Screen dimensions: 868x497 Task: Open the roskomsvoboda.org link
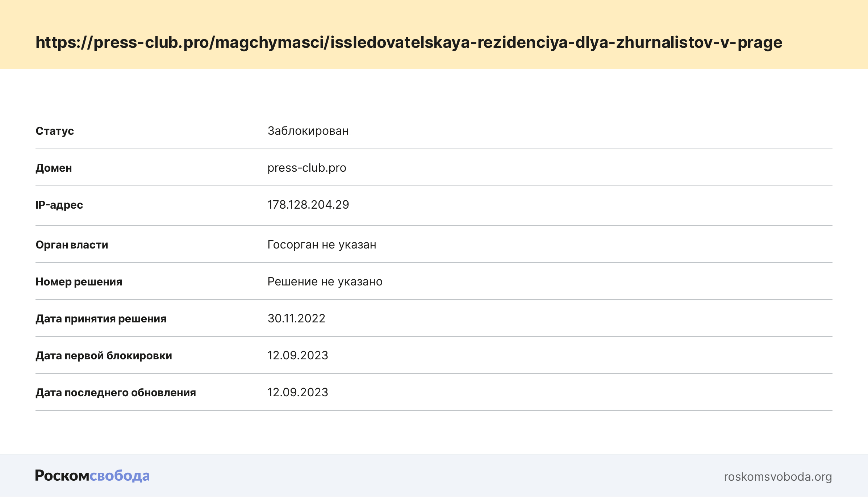coord(778,477)
